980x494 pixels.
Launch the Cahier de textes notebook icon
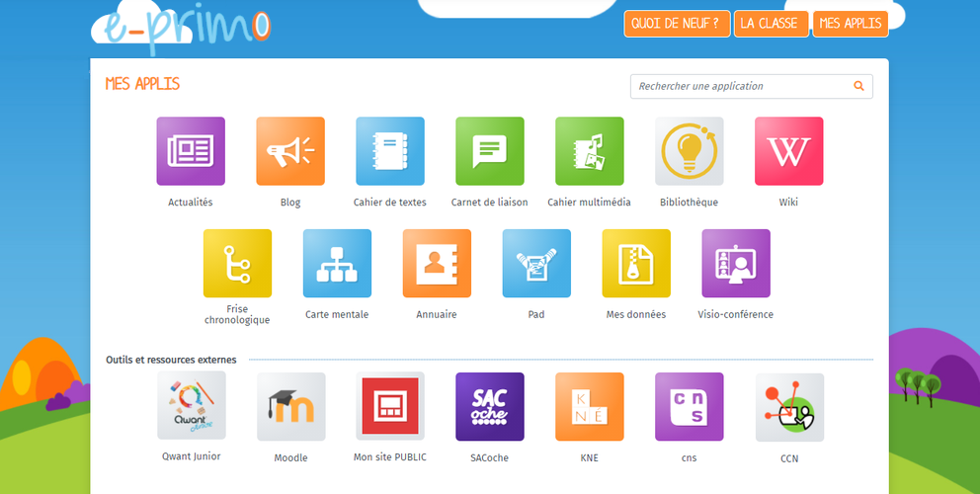[x=390, y=151]
